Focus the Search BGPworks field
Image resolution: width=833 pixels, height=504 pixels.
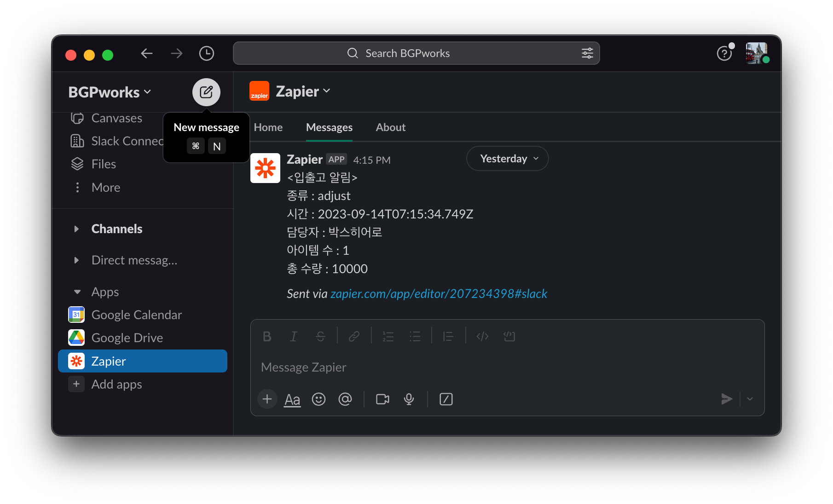(x=416, y=53)
